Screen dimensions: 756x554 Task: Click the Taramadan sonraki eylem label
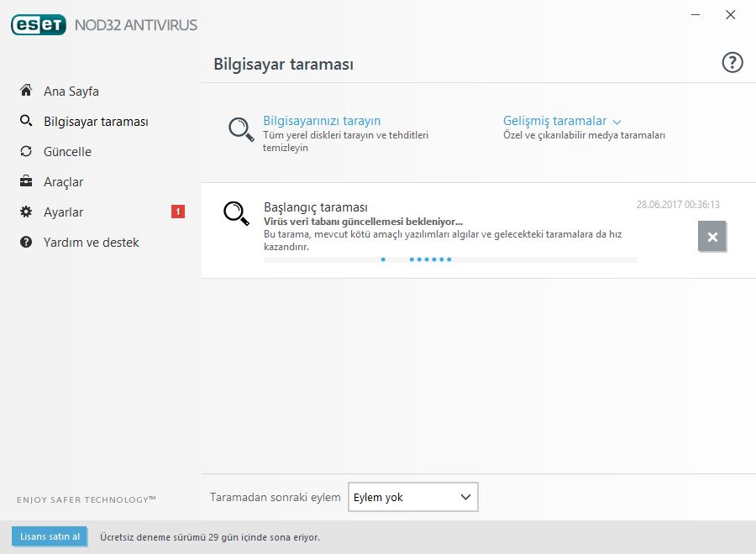coord(276,497)
